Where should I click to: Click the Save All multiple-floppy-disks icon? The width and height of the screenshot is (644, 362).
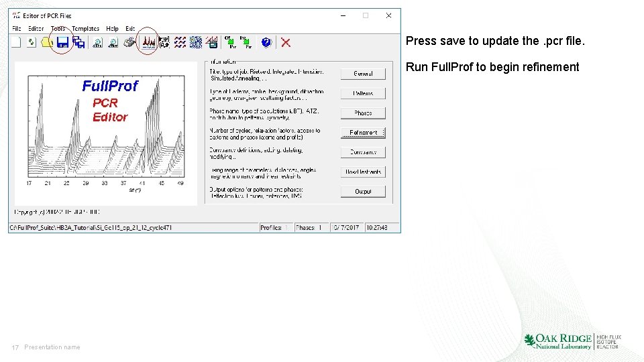tap(78, 42)
